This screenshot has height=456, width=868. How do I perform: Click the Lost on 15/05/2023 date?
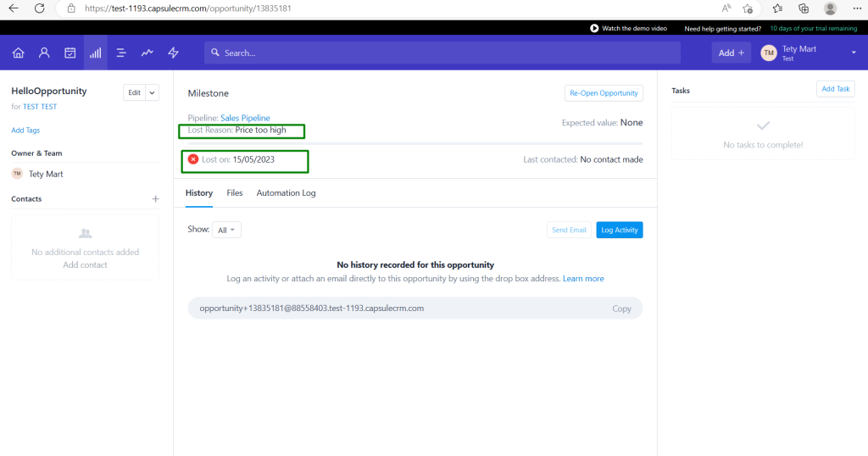pos(253,159)
